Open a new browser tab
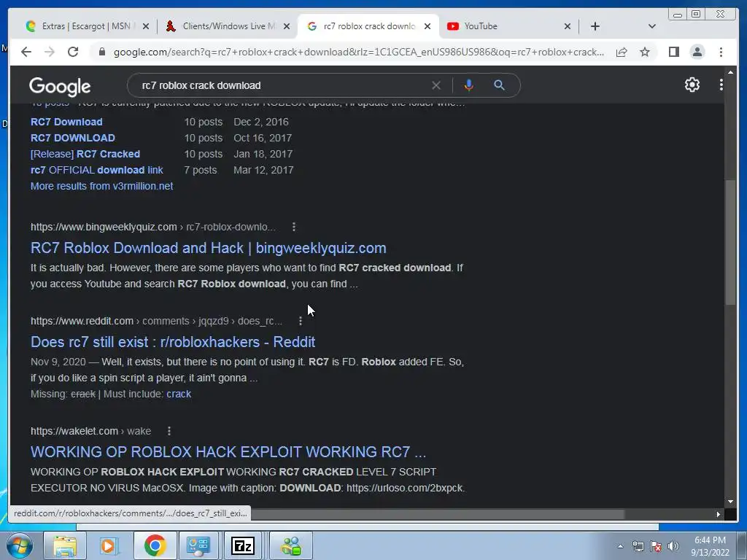The width and height of the screenshot is (747, 560). 595,26
